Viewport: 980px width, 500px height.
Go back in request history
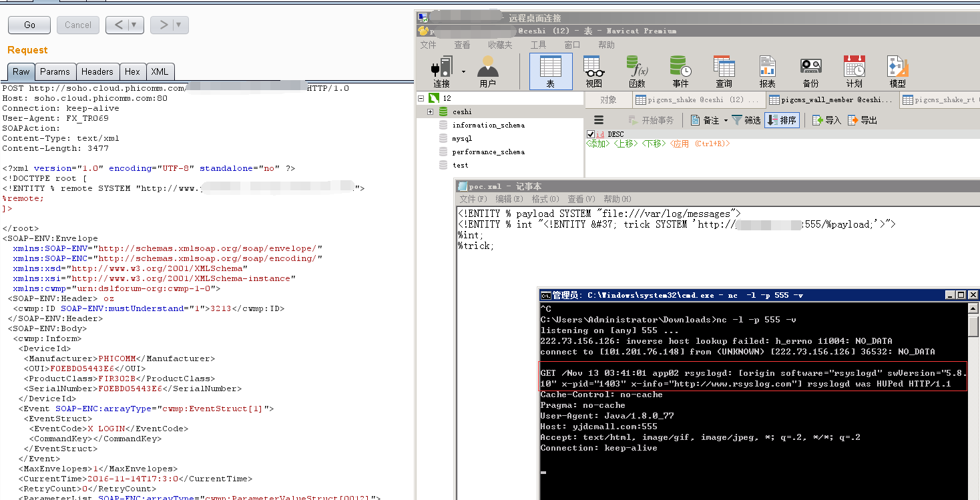(x=117, y=25)
